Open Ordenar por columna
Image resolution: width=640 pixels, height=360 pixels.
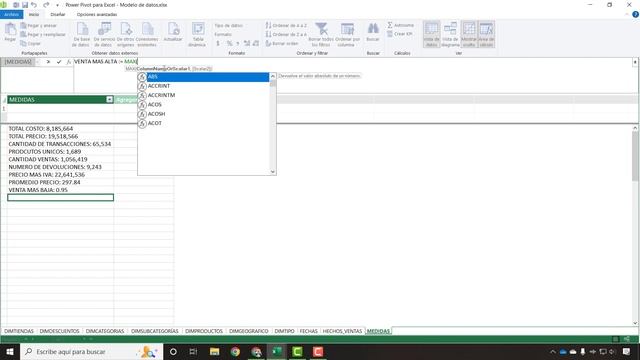(x=347, y=34)
